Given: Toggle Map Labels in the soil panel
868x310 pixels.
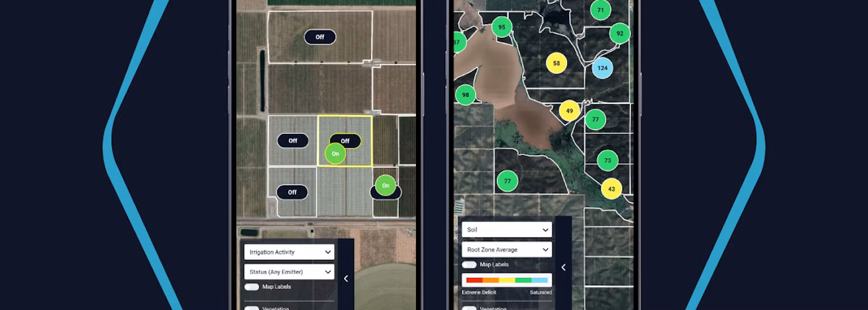Looking at the screenshot, I should [469, 265].
